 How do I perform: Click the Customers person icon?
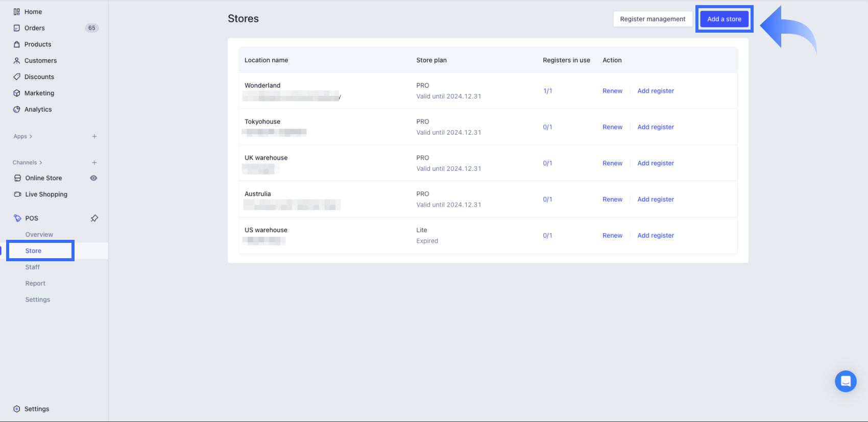pyautogui.click(x=17, y=61)
